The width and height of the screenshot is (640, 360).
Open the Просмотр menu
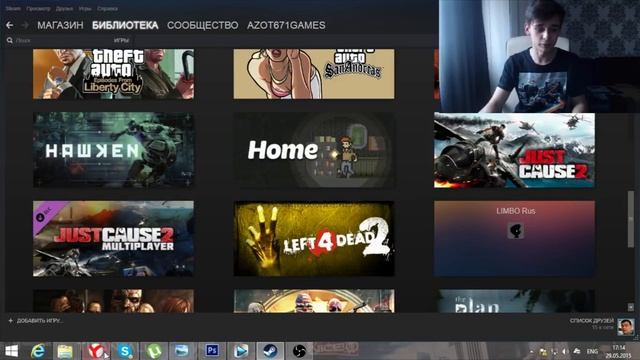(x=38, y=9)
